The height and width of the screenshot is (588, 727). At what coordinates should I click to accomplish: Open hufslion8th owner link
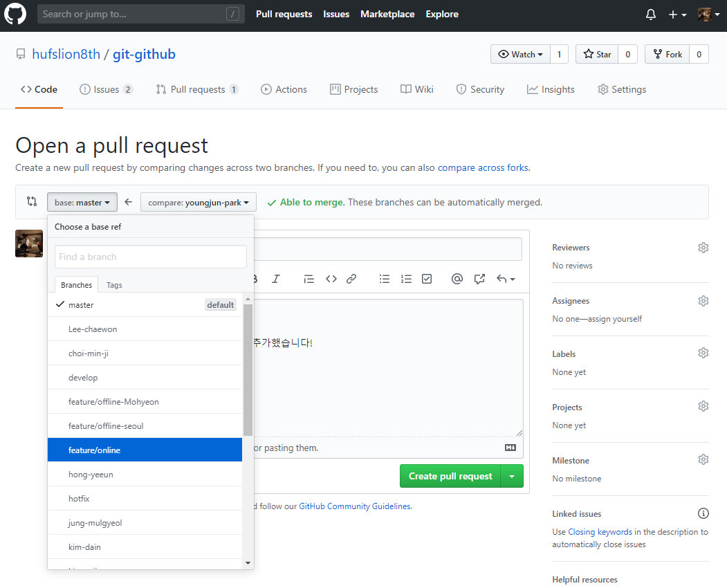pos(66,54)
